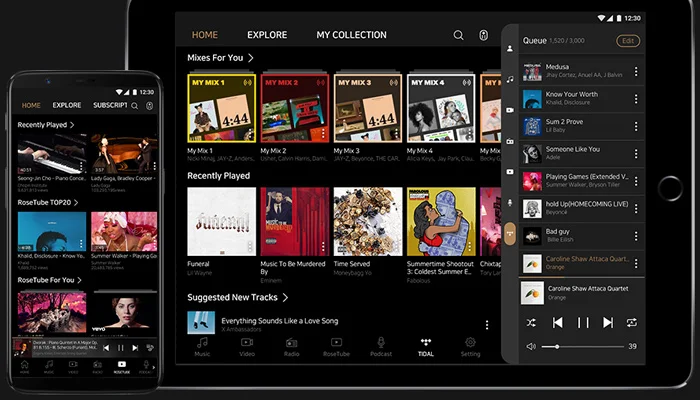The image size is (700, 400).
Task: Open search on the tablet top bar
Action: click(x=458, y=35)
